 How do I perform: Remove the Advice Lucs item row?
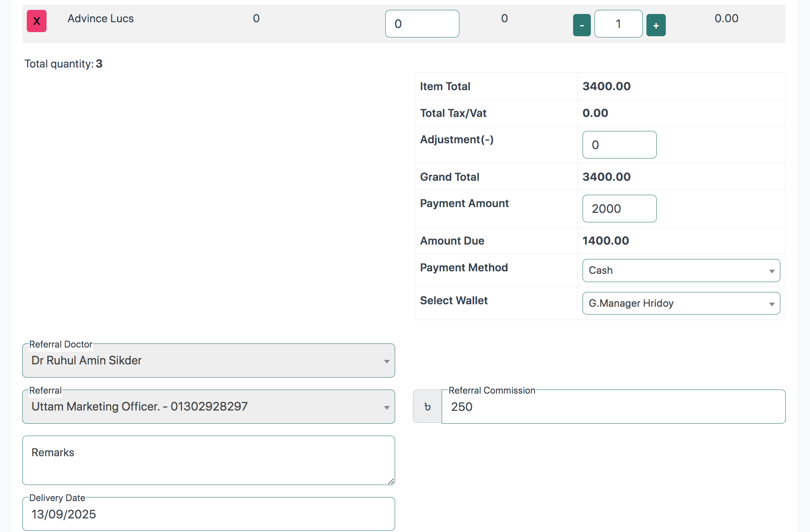(37, 21)
